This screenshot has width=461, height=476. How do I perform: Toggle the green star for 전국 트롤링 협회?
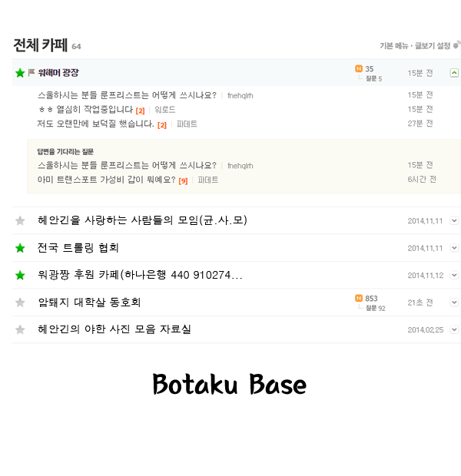pos(20,248)
